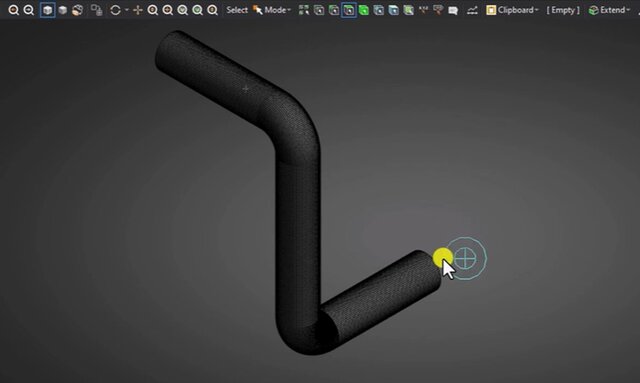Open the Extend selection dropdown

[609, 10]
